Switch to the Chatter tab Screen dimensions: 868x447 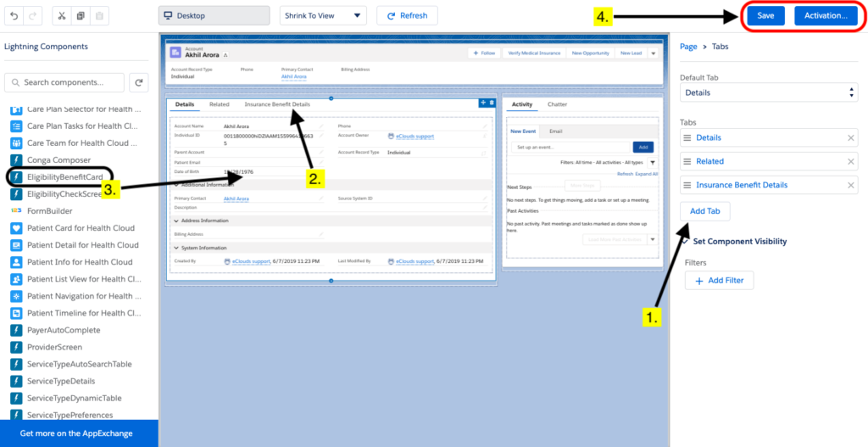click(557, 104)
